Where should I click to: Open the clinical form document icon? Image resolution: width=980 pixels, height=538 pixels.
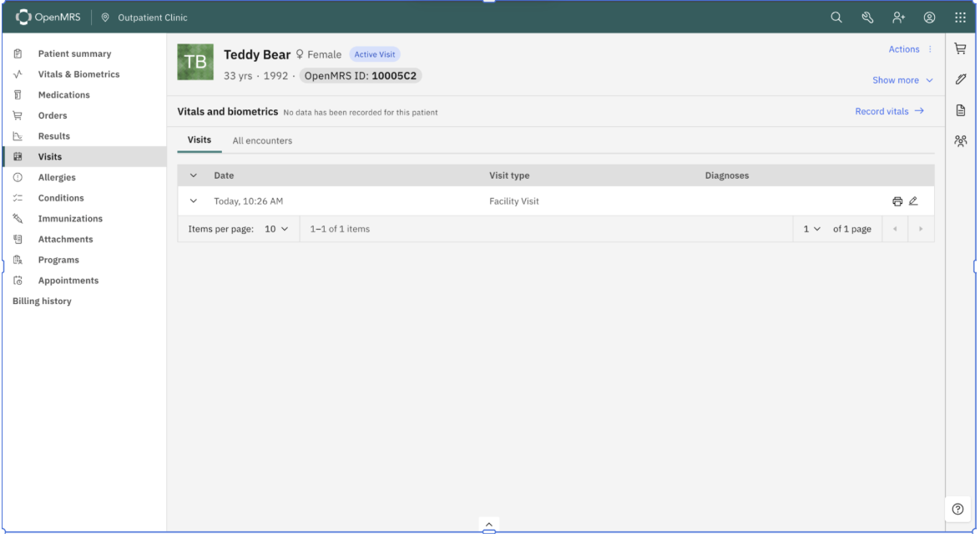pyautogui.click(x=960, y=110)
